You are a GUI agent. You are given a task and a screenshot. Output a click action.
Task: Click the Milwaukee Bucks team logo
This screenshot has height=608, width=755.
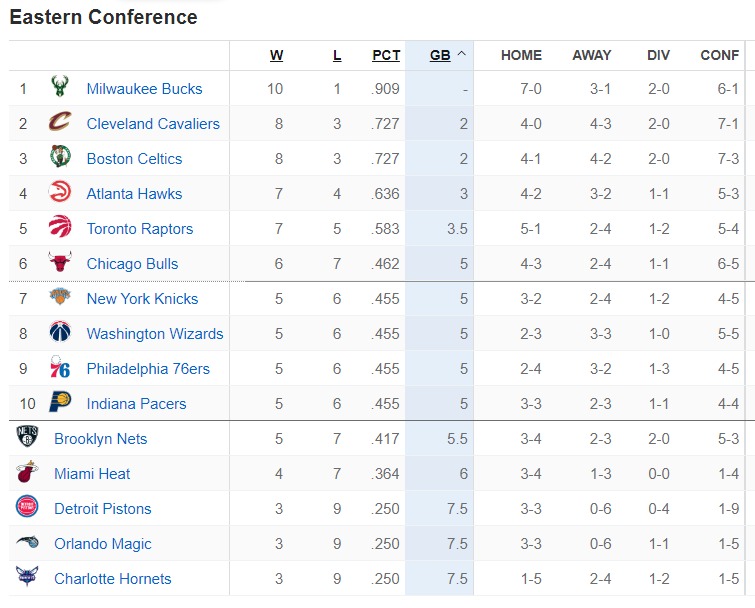pos(60,87)
